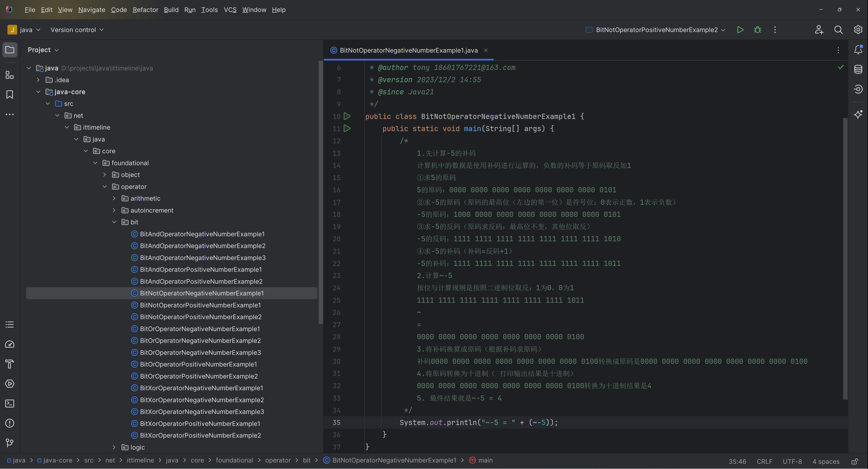
Task: Open the Coverage/endpoints side tool icon
Action: click(858, 89)
